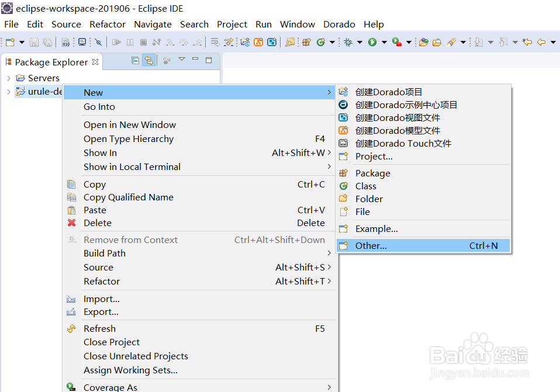Image resolution: width=560 pixels, height=392 pixels.
Task: Toggle Link with Editor in Package Explorer
Action: tap(149, 60)
